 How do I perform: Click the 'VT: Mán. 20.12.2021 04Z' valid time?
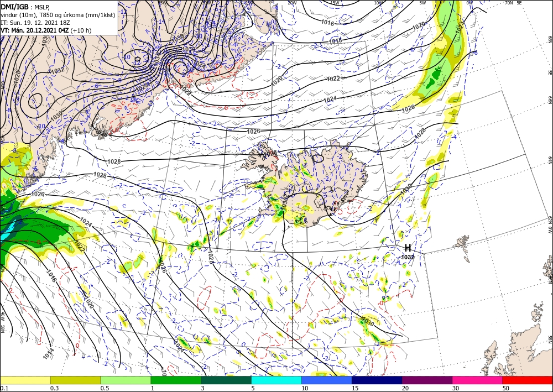(x=35, y=30)
